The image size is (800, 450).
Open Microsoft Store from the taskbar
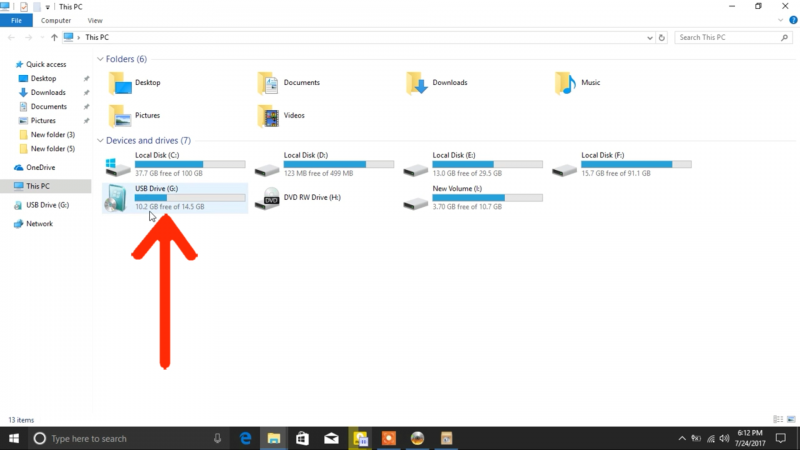pyautogui.click(x=303, y=438)
